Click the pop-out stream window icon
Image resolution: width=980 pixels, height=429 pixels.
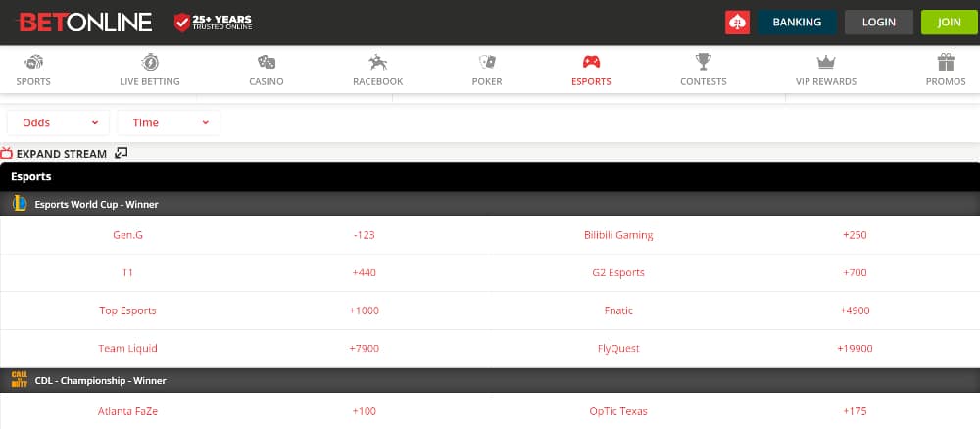[x=122, y=153]
